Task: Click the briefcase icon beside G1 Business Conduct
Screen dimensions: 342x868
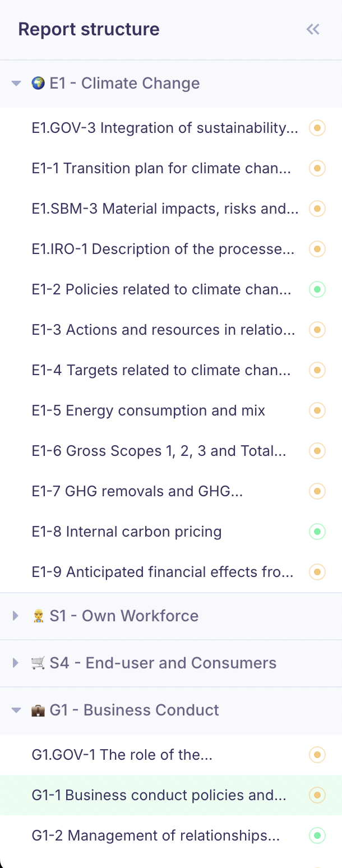Action: [x=38, y=710]
